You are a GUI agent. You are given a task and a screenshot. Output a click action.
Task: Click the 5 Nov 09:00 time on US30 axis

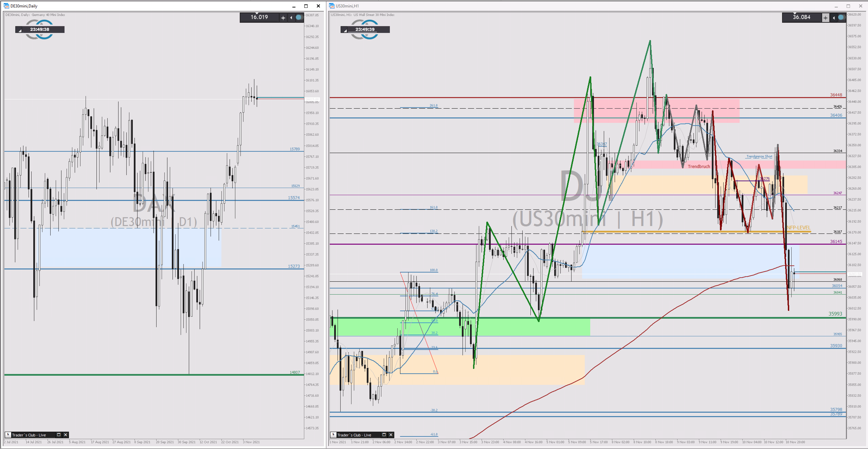pyautogui.click(x=577, y=442)
